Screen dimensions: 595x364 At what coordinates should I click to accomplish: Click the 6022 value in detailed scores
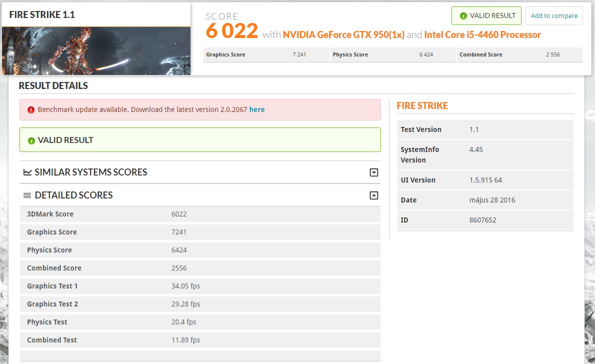click(178, 214)
